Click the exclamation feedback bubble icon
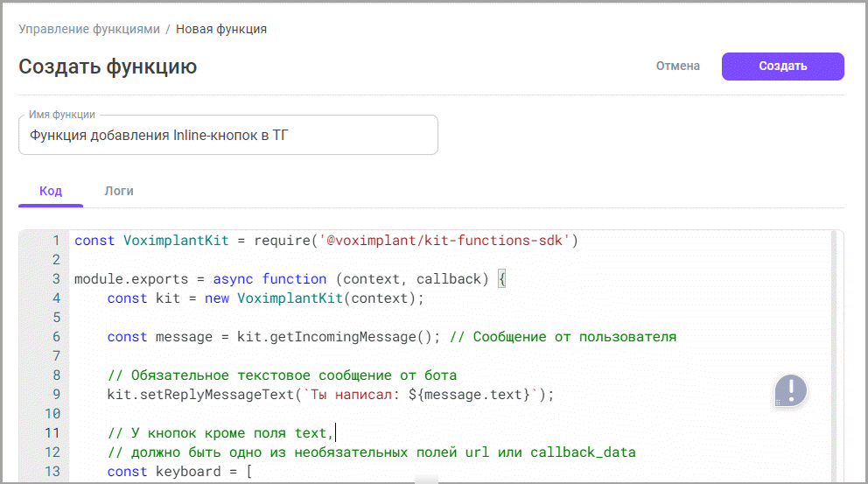 pos(790,391)
